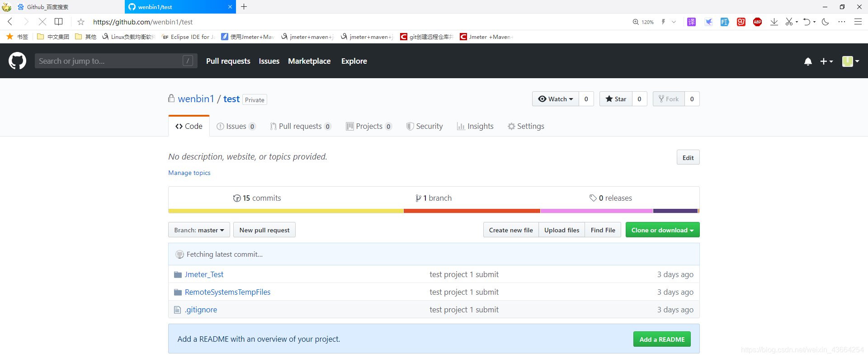The height and width of the screenshot is (358, 868).
Task: Open the RemoteSystemsTempFiles folder
Action: tap(227, 292)
